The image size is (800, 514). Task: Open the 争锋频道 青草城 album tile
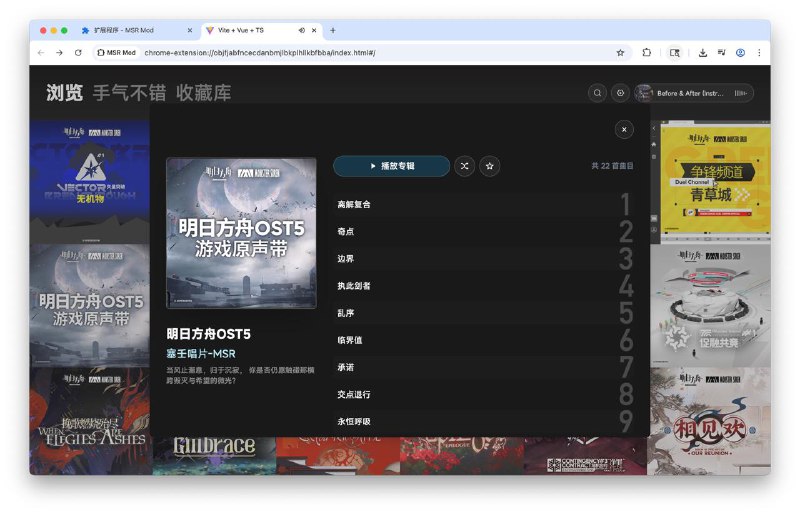(715, 182)
